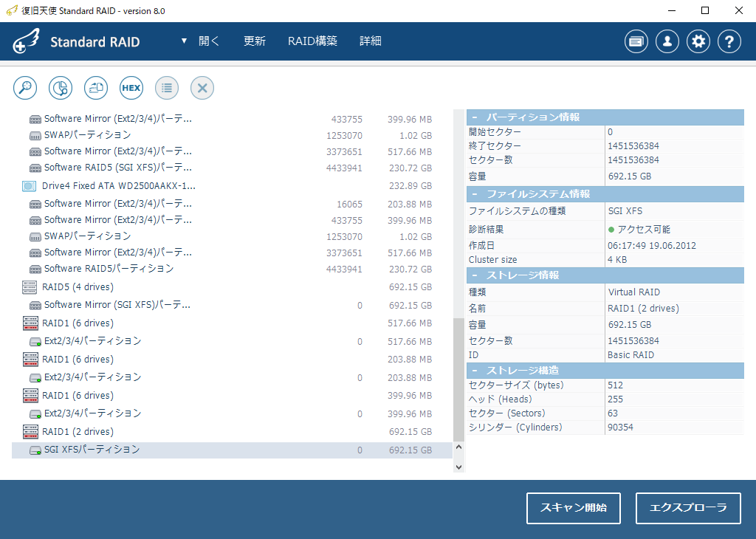Select the SGI XFSパーティション row
756x539 pixels.
click(232, 450)
